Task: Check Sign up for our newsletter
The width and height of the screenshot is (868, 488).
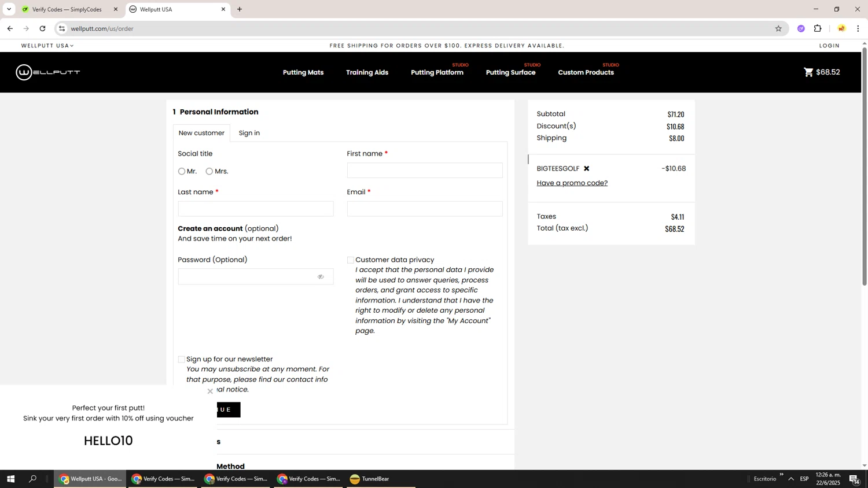Action: [x=181, y=360]
